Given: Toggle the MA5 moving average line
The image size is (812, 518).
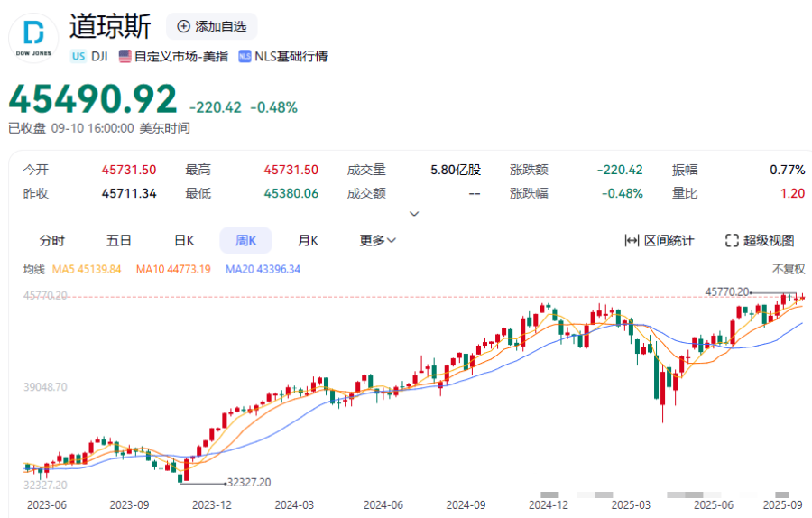Looking at the screenshot, I should tap(87, 269).
